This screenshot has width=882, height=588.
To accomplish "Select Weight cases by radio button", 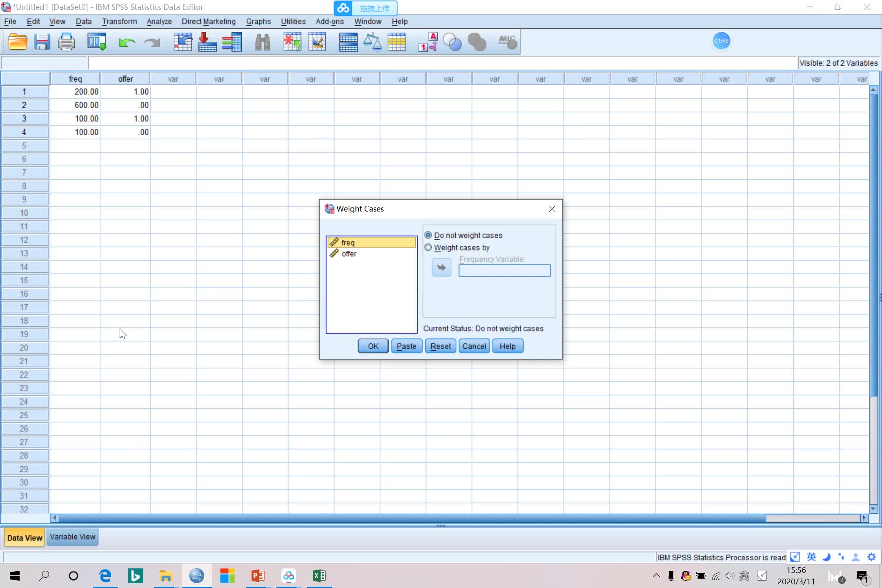I will pos(428,247).
